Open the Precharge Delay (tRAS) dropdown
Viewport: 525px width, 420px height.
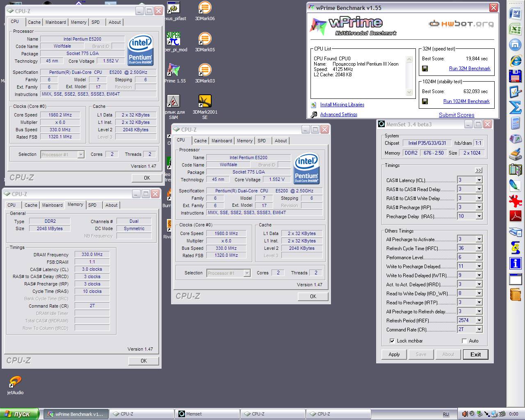tap(479, 216)
